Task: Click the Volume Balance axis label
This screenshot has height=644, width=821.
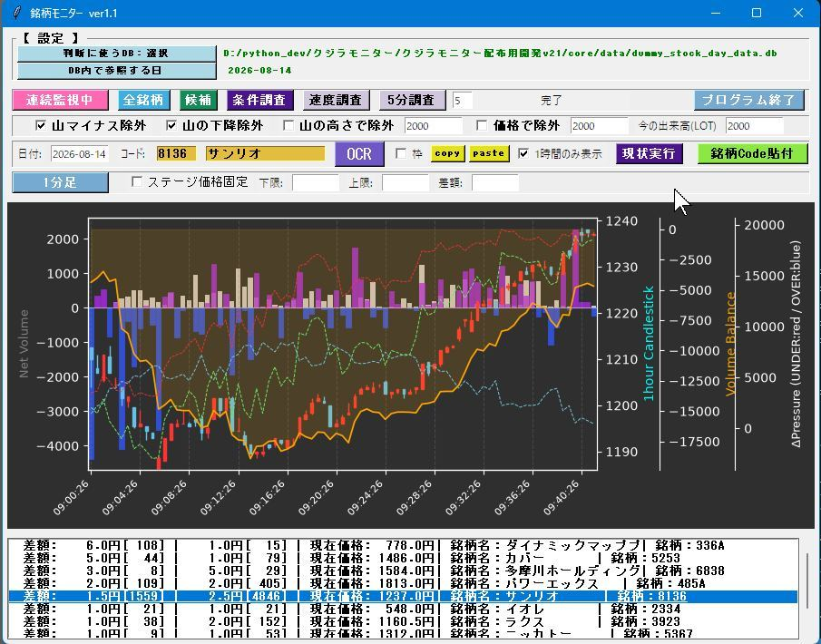Action: pos(730,344)
